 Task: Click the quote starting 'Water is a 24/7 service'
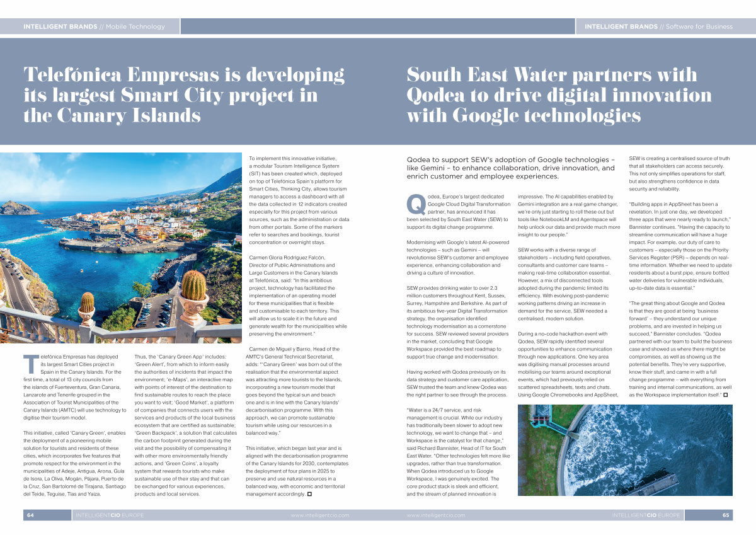click(x=458, y=453)
